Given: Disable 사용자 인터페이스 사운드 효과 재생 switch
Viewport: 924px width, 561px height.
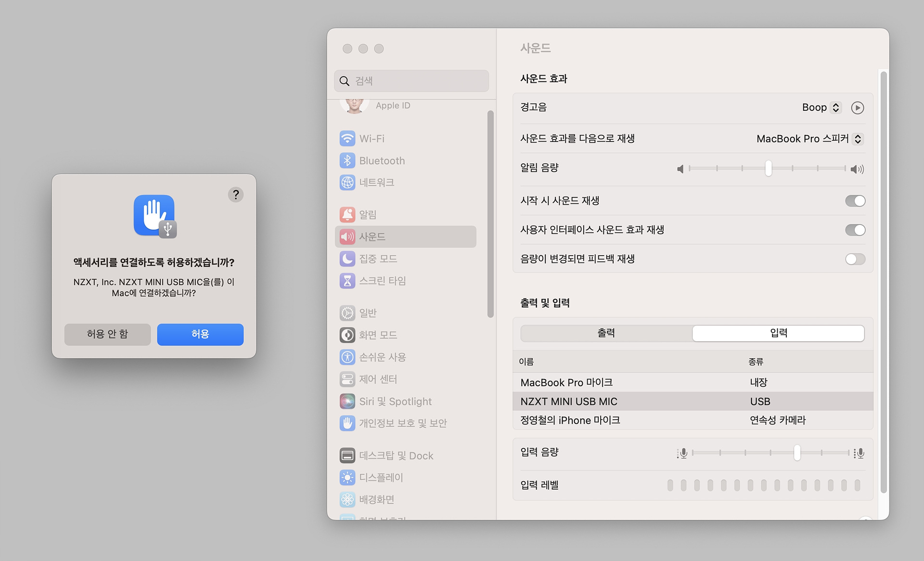Looking at the screenshot, I should 855,230.
